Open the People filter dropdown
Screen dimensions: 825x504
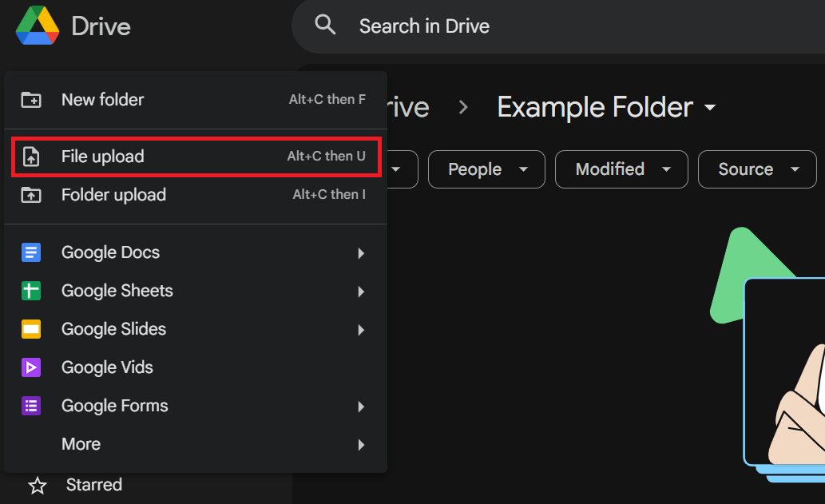tap(486, 169)
